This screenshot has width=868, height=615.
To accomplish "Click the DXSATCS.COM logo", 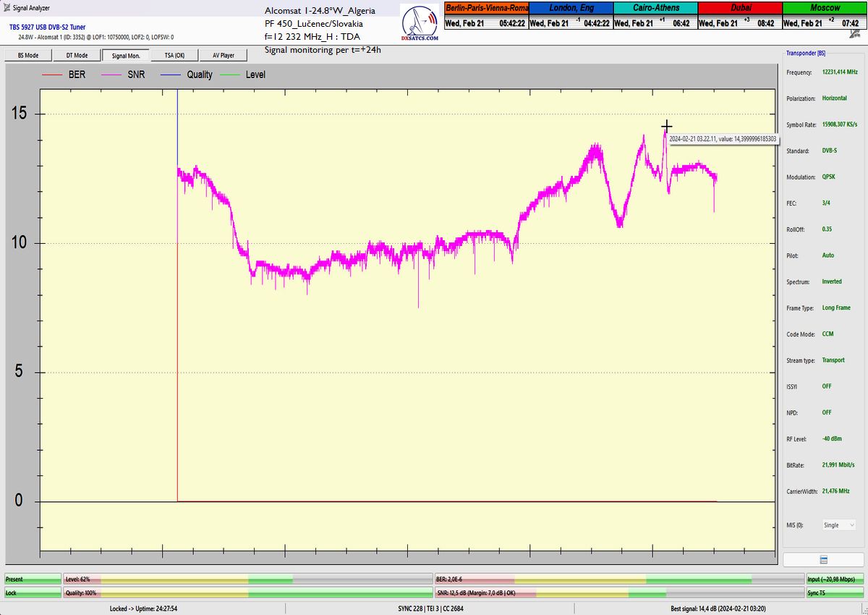I will 420,25.
